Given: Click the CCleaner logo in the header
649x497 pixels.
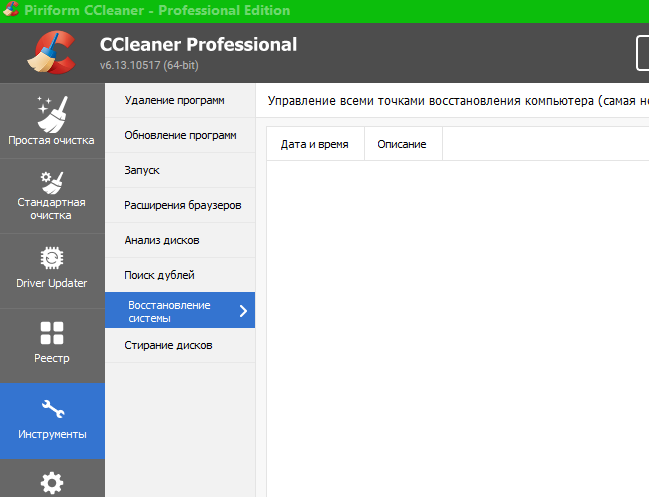Looking at the screenshot, I should [x=52, y=53].
